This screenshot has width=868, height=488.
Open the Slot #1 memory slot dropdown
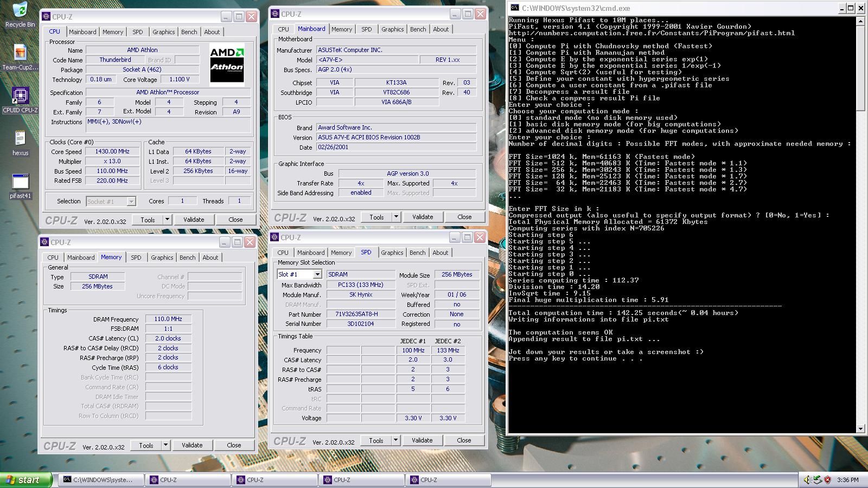[317, 274]
